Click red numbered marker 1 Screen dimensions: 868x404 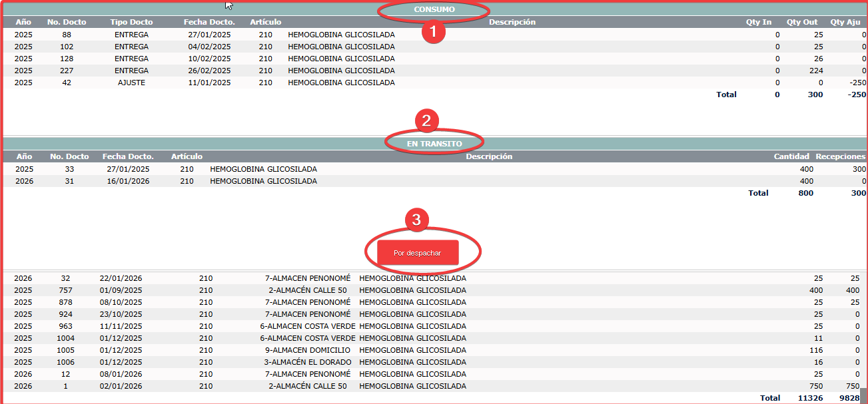(434, 31)
